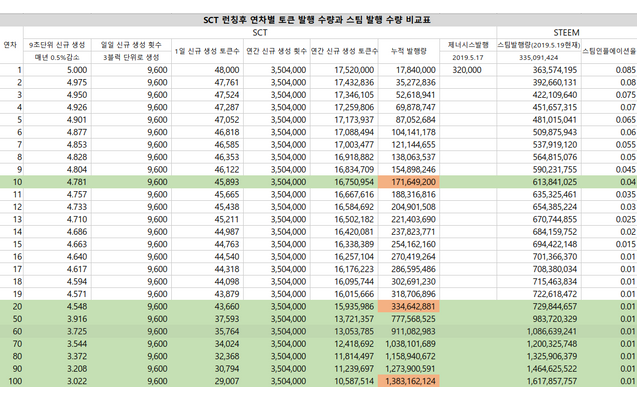Select the 3.208 cell in year 90
The height and width of the screenshot is (394, 644).
tap(77, 369)
